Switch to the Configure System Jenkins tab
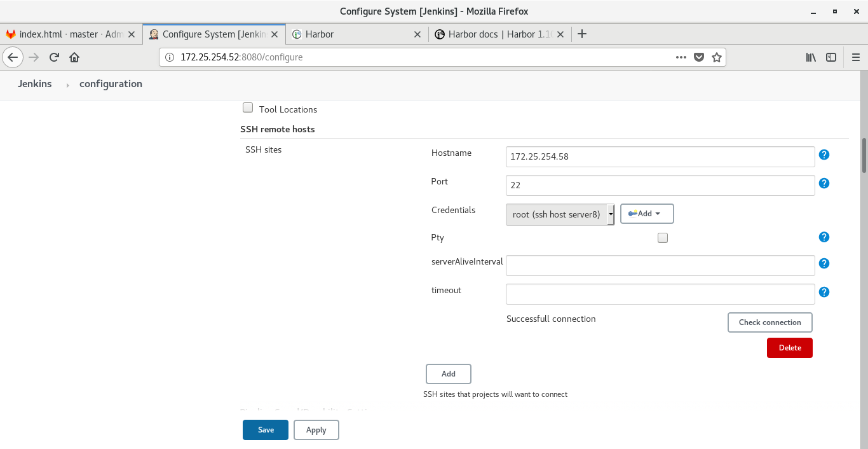Screen dimensions: 868x449 pos(214,34)
